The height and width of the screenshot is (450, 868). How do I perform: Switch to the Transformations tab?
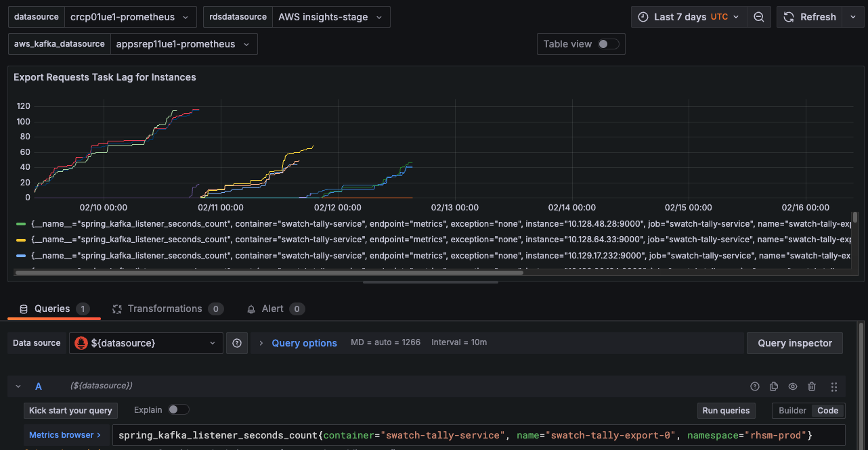(x=165, y=309)
